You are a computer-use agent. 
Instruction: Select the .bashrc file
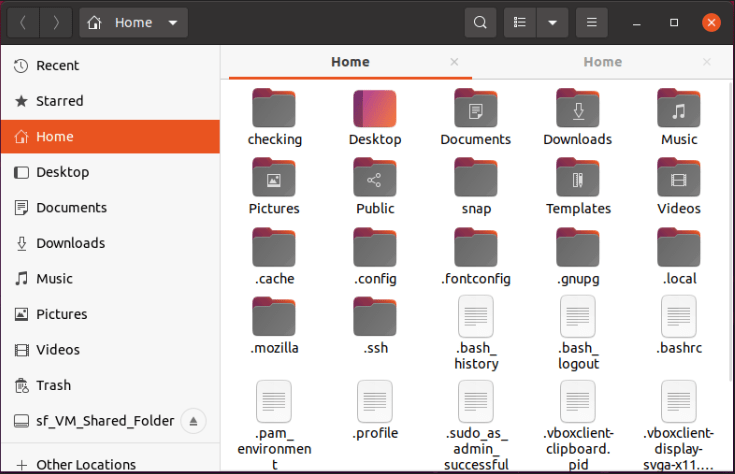point(679,325)
